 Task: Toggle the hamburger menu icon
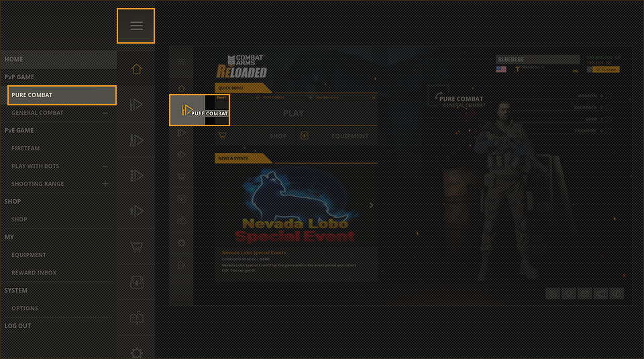pos(136,26)
